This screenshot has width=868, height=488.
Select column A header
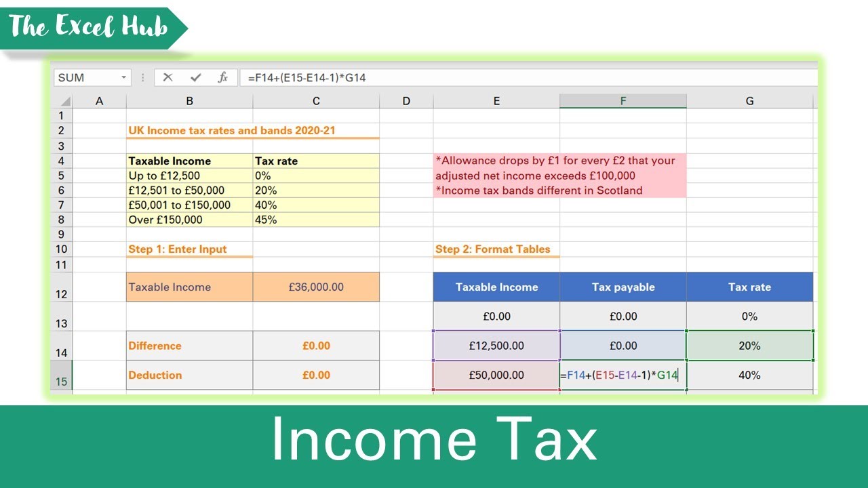100,101
